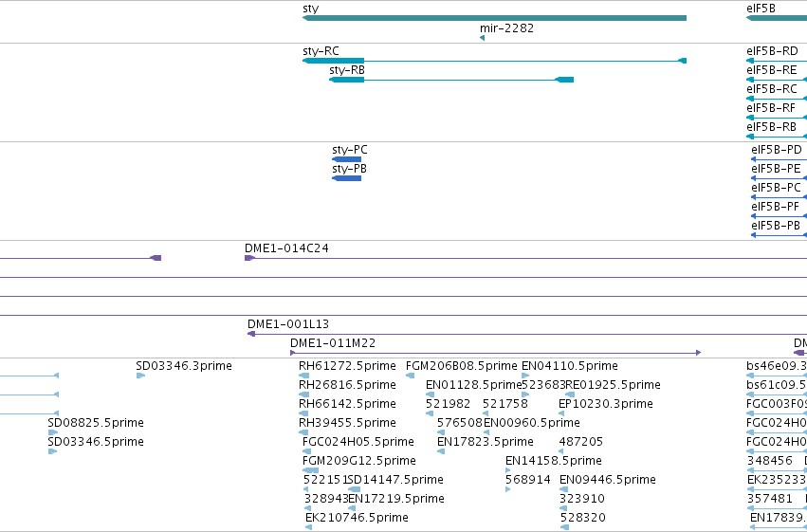The width and height of the screenshot is (807, 532).
Task: Click the eIF5B-RF transcript label
Action: pos(771,108)
